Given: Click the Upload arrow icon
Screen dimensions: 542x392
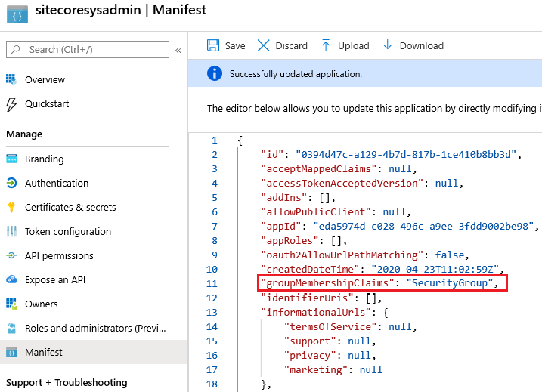Looking at the screenshot, I should pyautogui.click(x=326, y=45).
